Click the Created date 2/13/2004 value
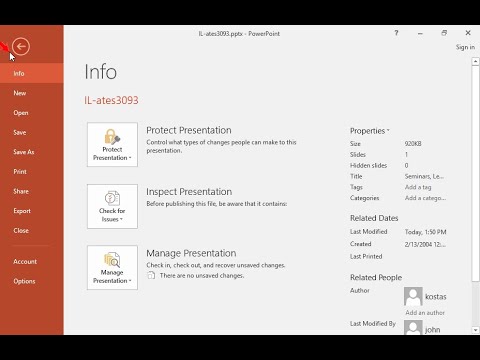Viewport: 480px width, 360px height. point(425,244)
